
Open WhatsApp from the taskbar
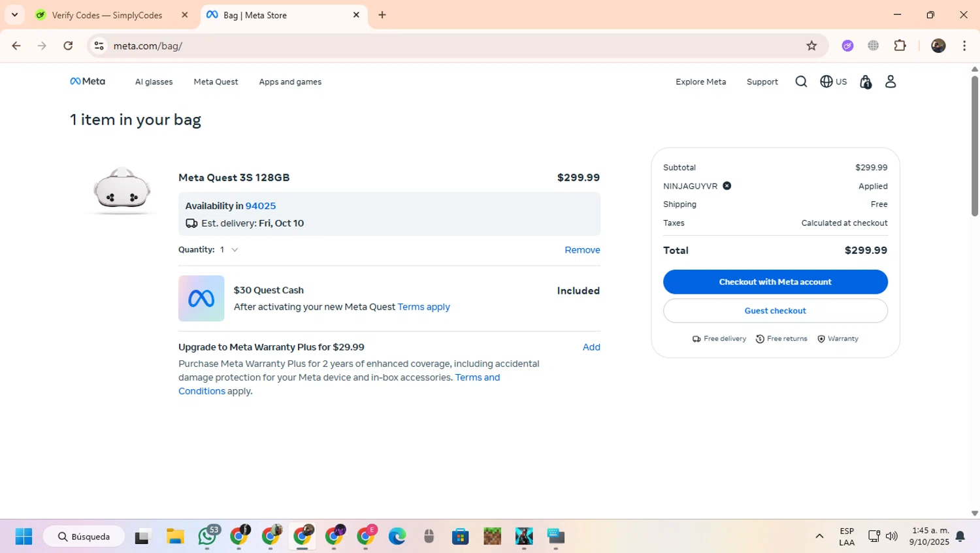tap(207, 536)
